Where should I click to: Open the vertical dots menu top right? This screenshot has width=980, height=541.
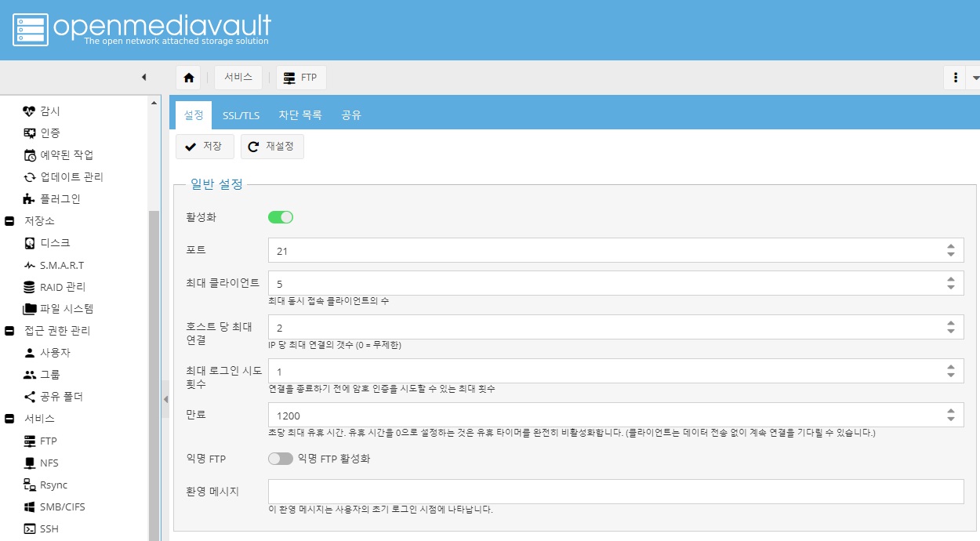tap(955, 77)
